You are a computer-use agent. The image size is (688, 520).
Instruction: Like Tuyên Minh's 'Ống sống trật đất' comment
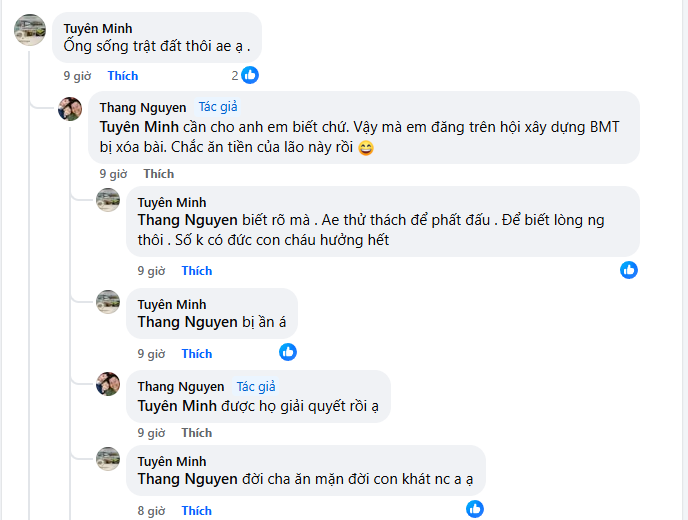coord(123,76)
